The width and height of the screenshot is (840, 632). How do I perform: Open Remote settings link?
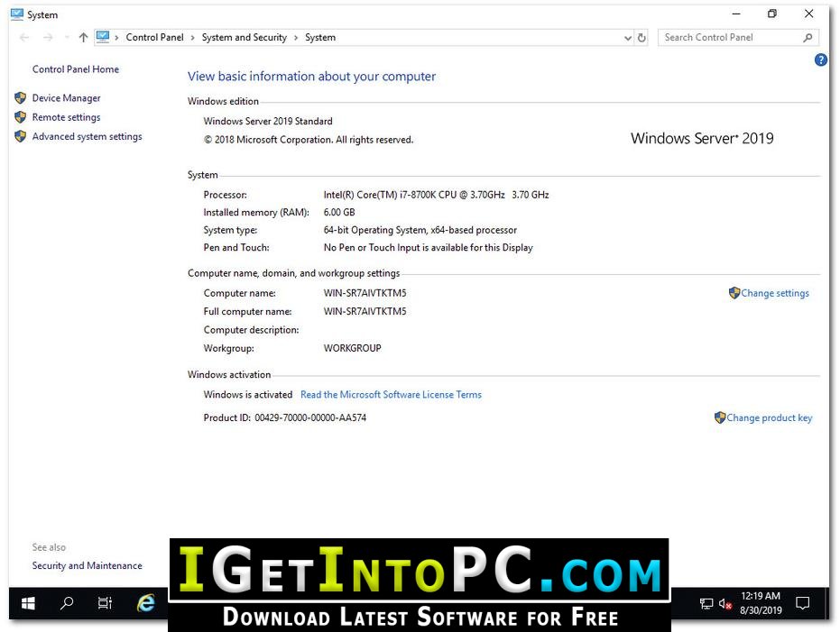[66, 117]
